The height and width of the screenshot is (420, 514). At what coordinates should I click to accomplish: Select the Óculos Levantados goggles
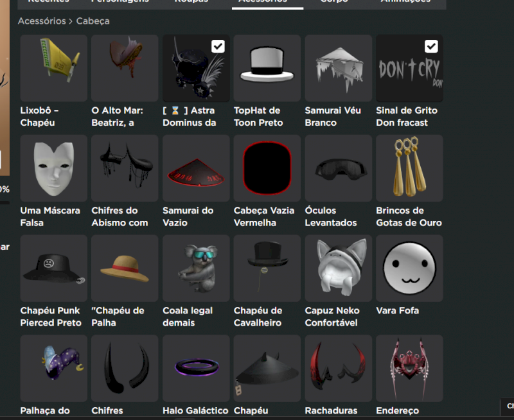[x=338, y=168]
